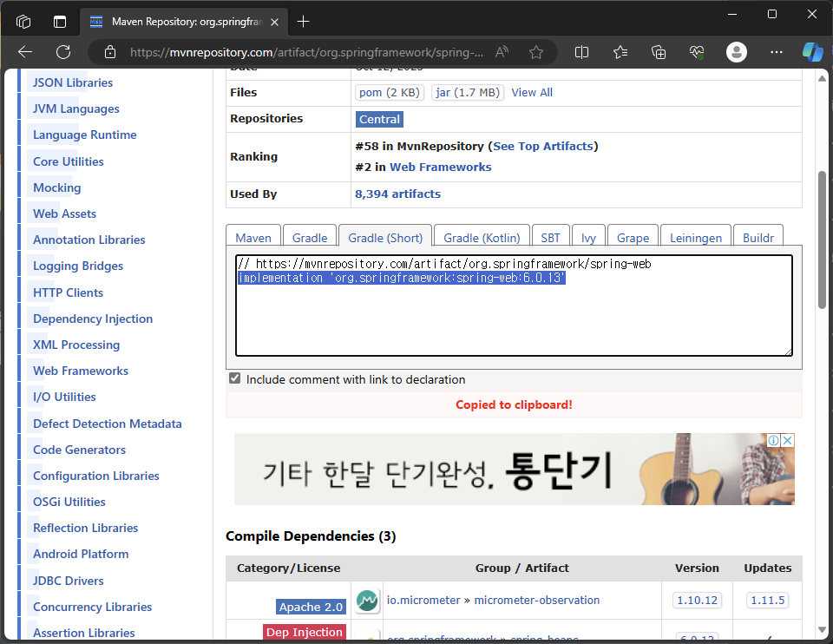Switch to the Leiningen tab
This screenshot has height=644, width=833.
click(695, 238)
